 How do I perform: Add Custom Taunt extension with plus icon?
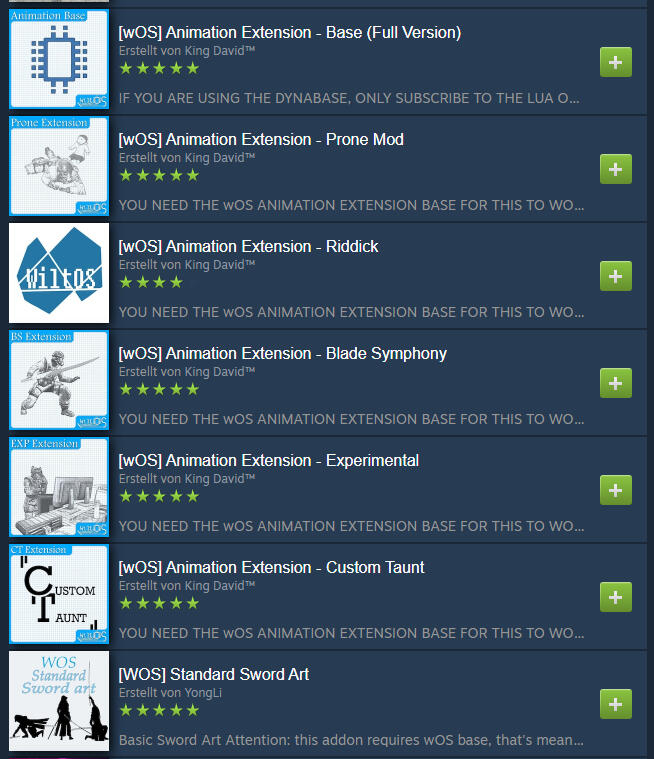[x=615, y=597]
